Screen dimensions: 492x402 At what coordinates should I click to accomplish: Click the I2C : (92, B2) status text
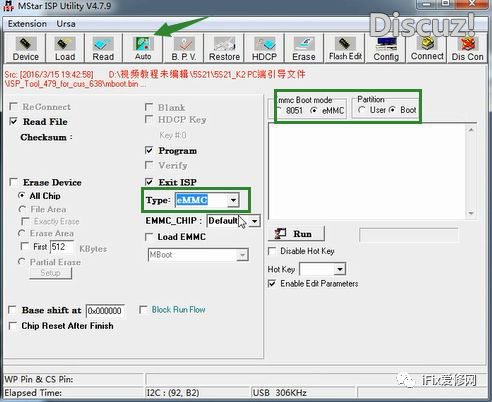click(173, 393)
